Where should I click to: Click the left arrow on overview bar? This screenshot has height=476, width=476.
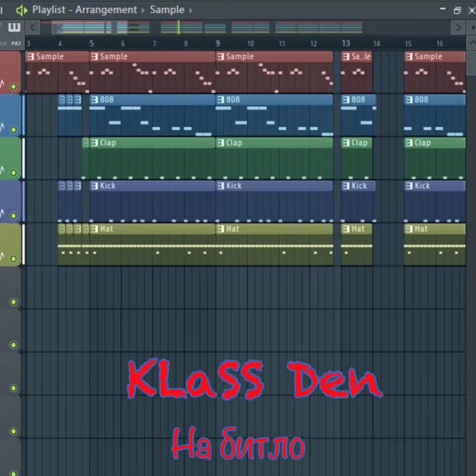(x=33, y=28)
